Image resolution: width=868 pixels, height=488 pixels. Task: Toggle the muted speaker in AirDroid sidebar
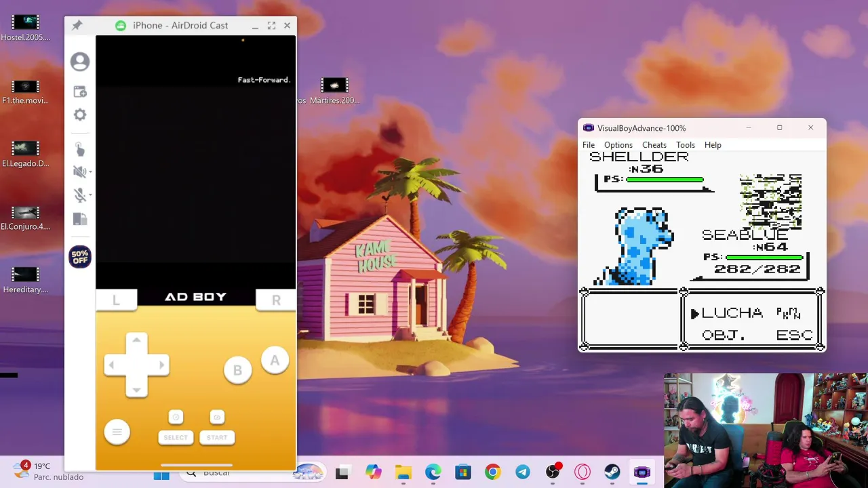click(79, 171)
